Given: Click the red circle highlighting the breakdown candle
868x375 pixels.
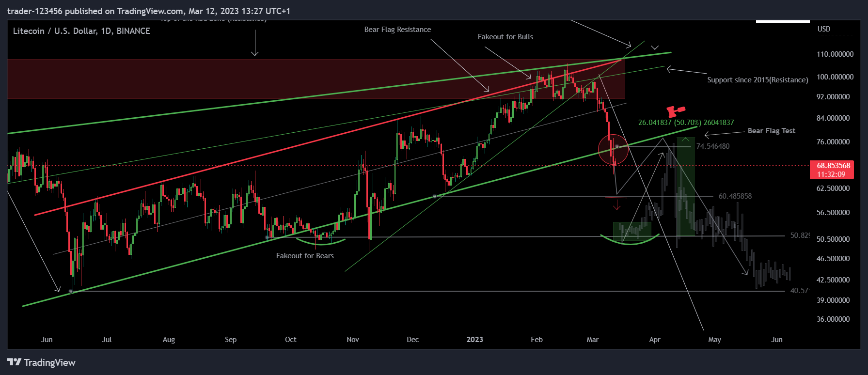Looking at the screenshot, I should [x=613, y=150].
